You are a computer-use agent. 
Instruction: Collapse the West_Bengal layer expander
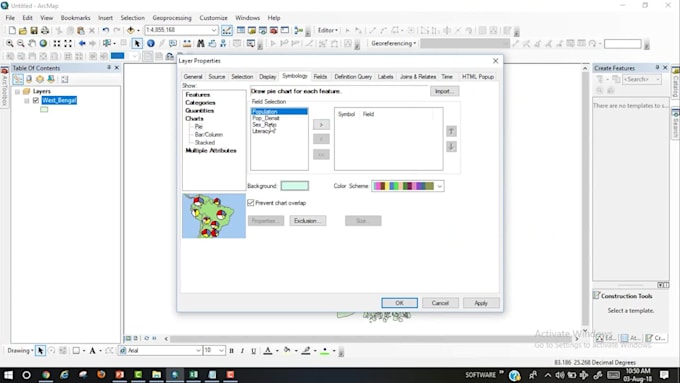[27, 101]
